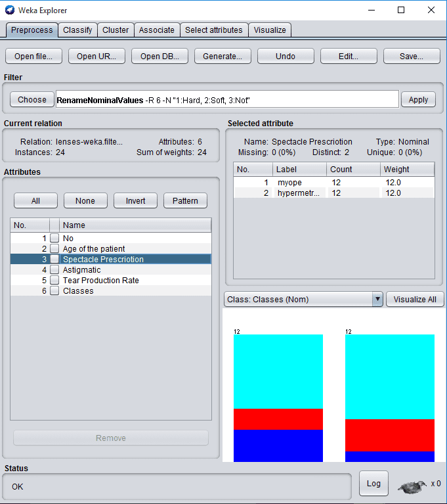Click the Weka bird status icon
The height and width of the screenshot is (504, 447).
tap(412, 487)
